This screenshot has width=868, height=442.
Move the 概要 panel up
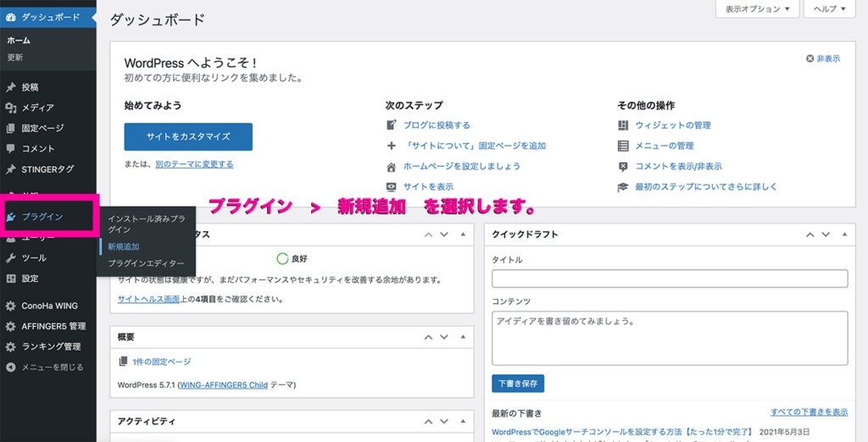[x=428, y=337]
